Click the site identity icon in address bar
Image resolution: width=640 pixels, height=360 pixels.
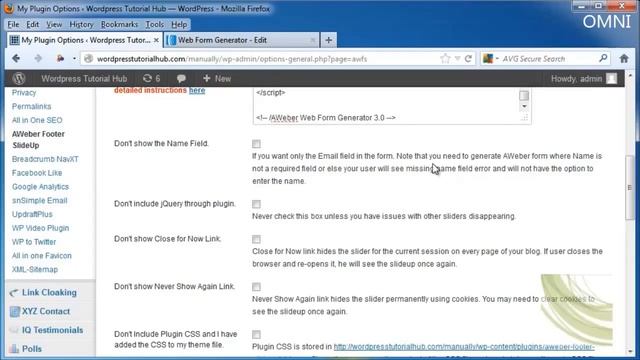point(89,59)
